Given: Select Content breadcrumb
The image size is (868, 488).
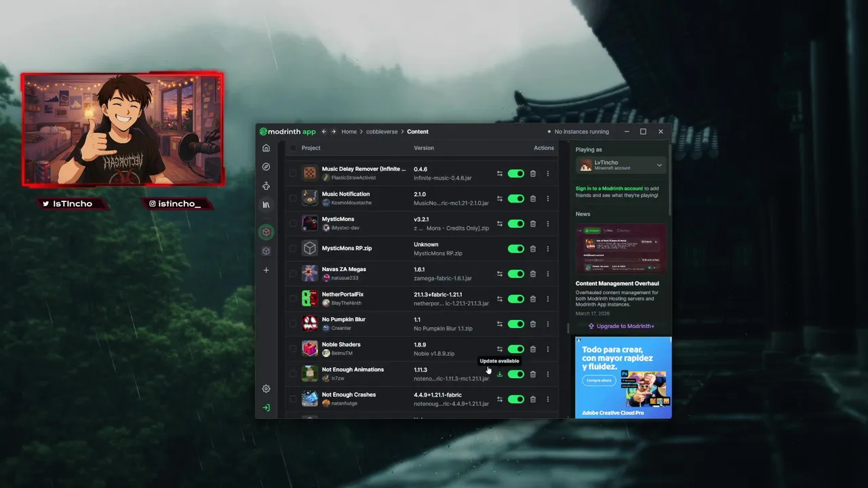Looking at the screenshot, I should (x=418, y=131).
